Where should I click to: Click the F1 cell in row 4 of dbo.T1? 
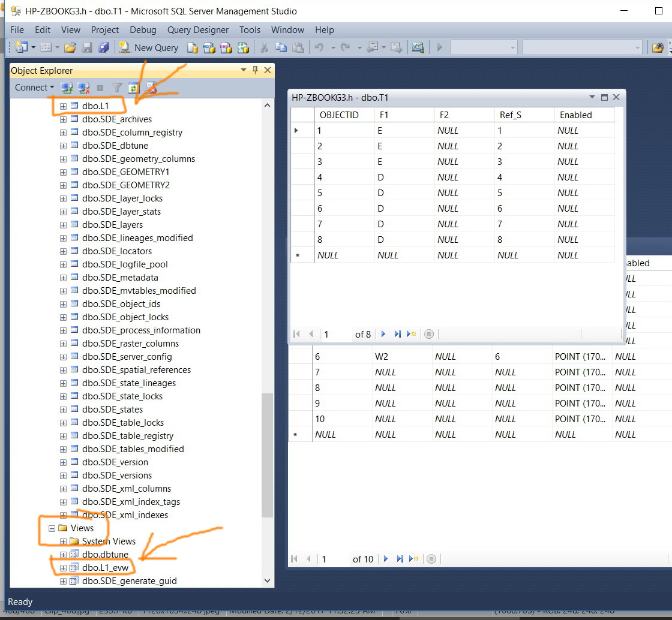tap(404, 177)
